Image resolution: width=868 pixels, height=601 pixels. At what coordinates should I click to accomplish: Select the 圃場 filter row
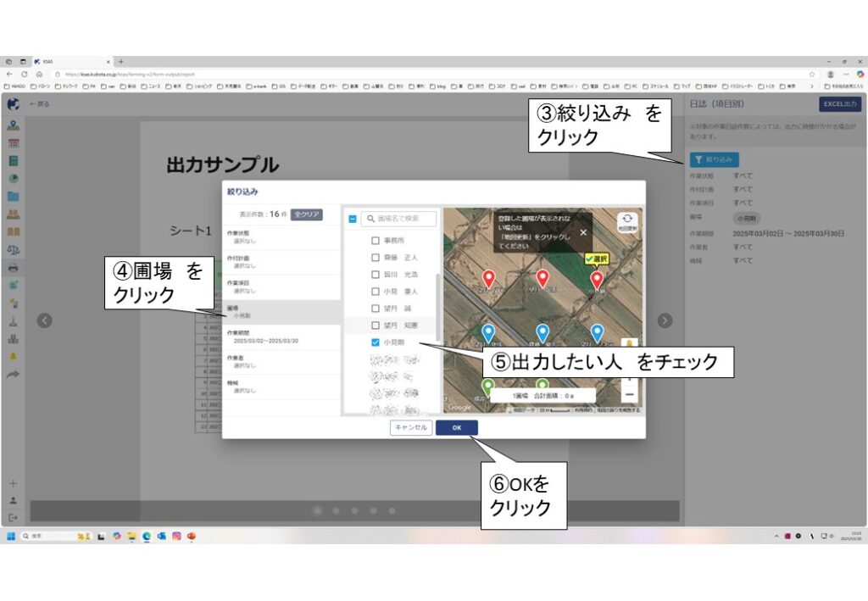[x=281, y=310]
